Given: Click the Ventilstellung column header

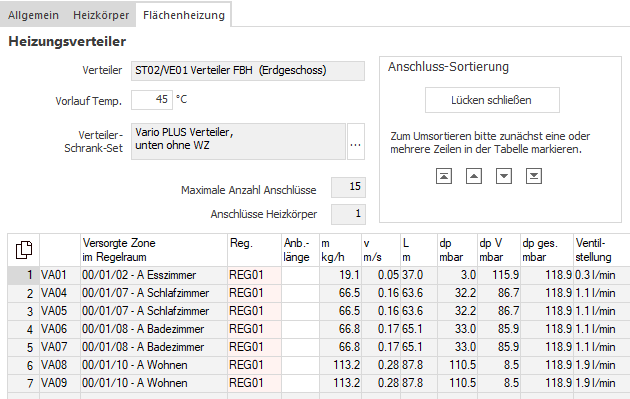Looking at the screenshot, I should (x=601, y=250).
